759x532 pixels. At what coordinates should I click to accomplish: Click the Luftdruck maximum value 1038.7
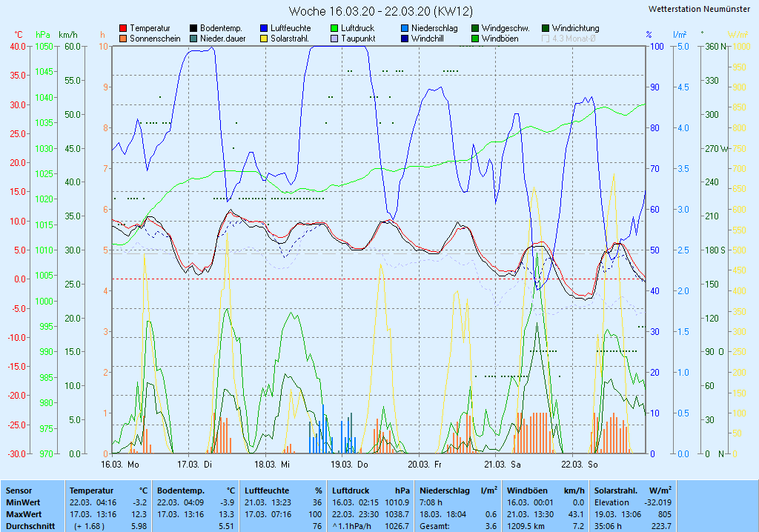click(397, 514)
